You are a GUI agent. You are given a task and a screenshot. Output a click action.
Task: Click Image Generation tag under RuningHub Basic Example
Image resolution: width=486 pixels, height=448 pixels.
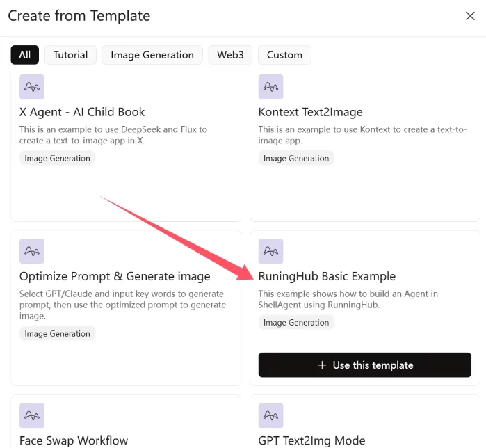tap(296, 323)
